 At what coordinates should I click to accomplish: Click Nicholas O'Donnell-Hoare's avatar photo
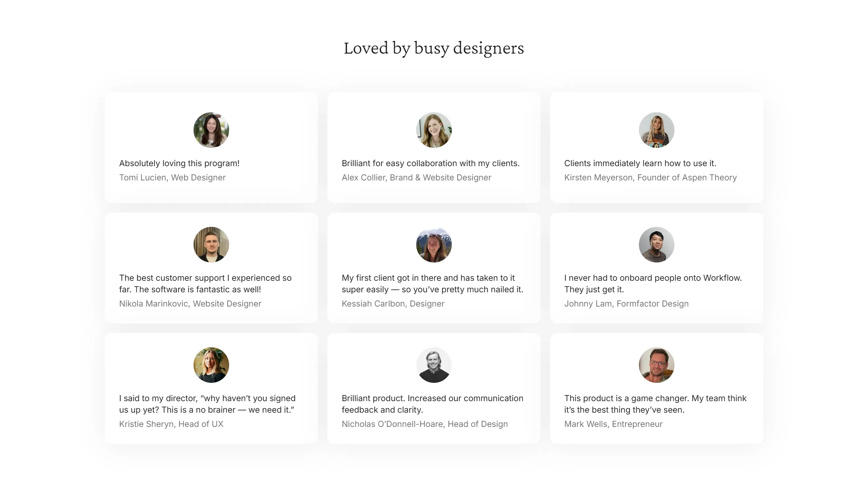pos(434,365)
